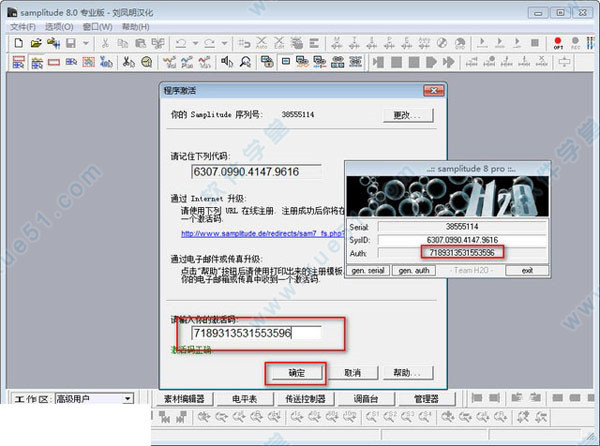Open the samplitude.de registration URL link
Viewport: 600px width, 446px height.
(262, 233)
